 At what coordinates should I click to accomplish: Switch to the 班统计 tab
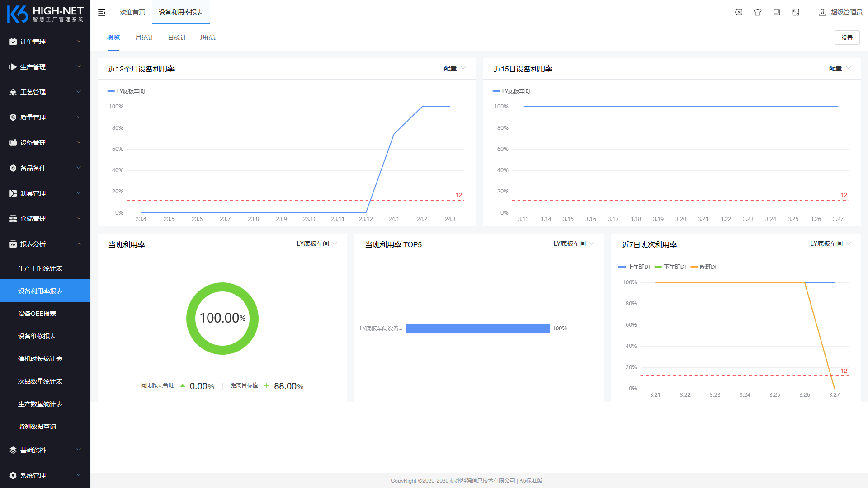[210, 38]
